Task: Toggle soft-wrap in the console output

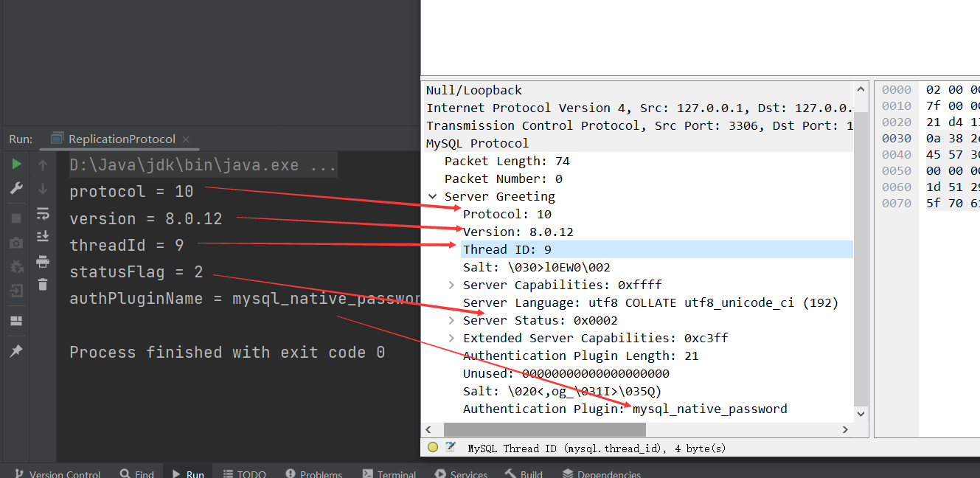Action: (43, 215)
